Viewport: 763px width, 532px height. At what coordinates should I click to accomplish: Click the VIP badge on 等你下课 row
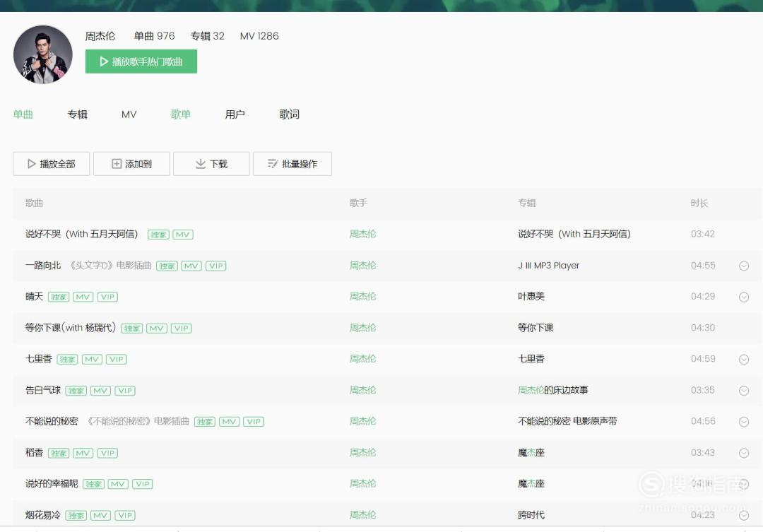coord(182,329)
